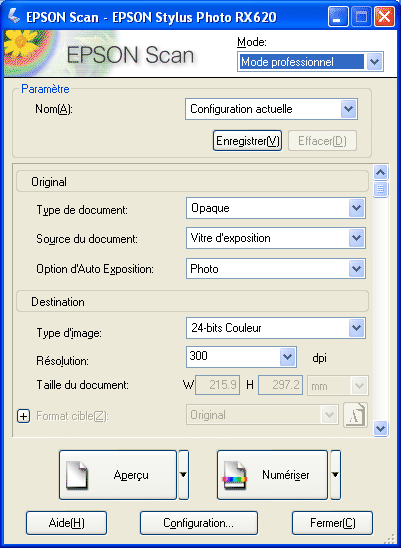Expand the Format cible plus box

(23, 416)
